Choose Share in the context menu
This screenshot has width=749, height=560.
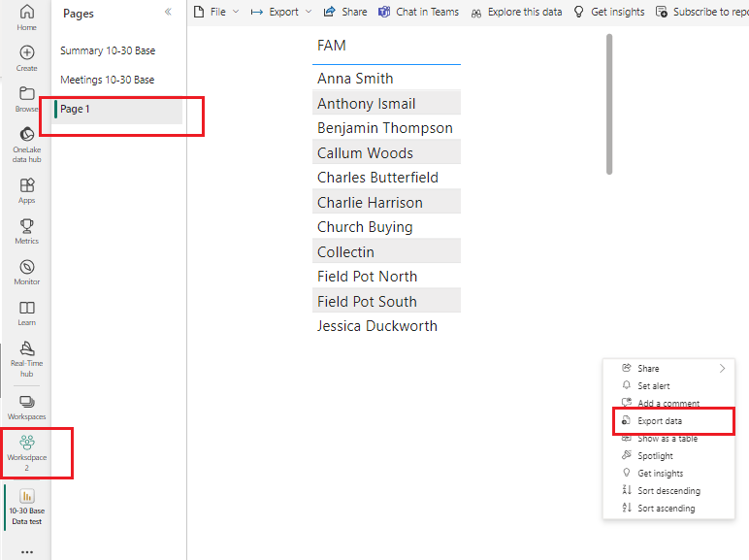click(x=668, y=369)
